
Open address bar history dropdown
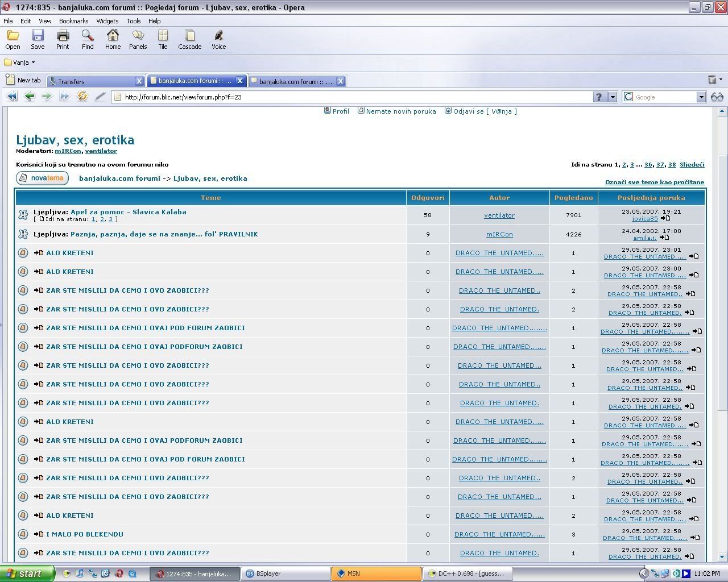click(613, 97)
